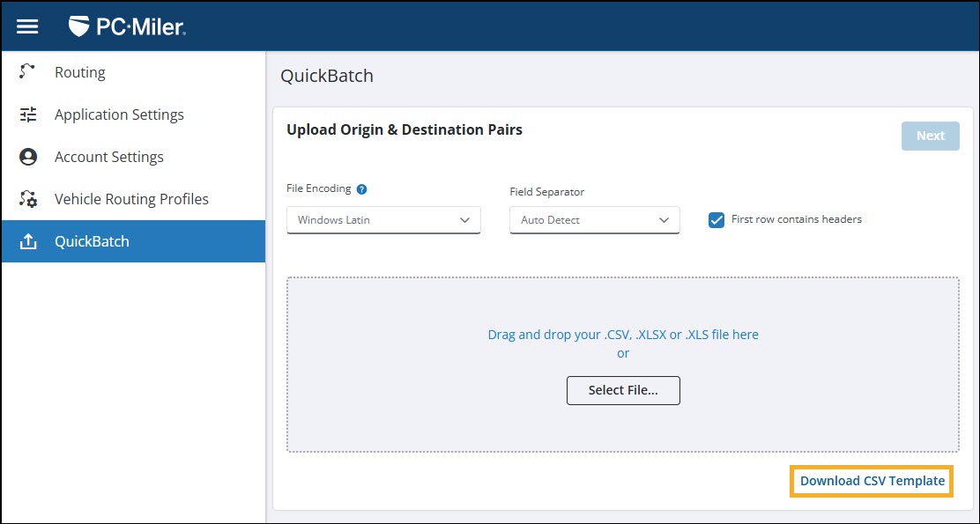The image size is (980, 524).
Task: Uncheck 'First row contains headers'
Action: (x=716, y=219)
